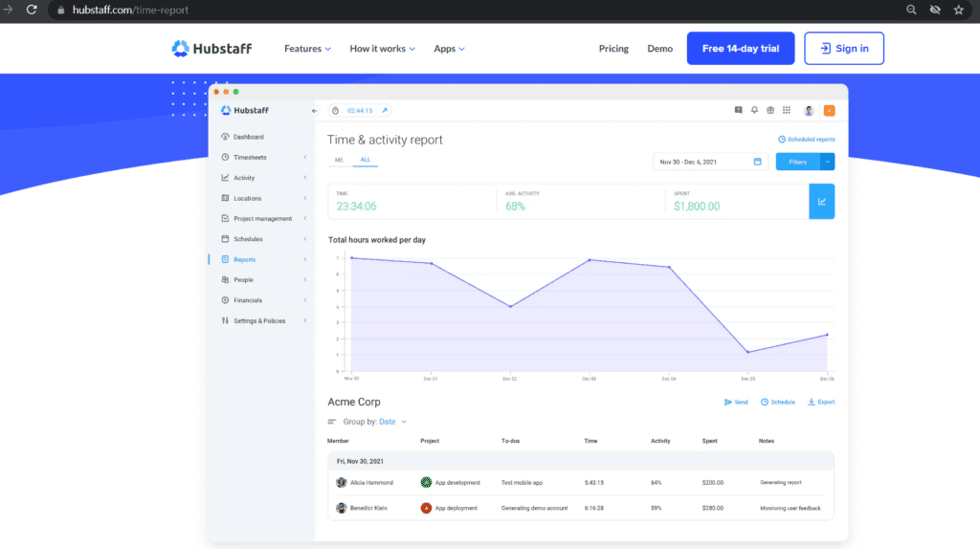The image size is (980, 549).
Task: Switch to the ME tab
Action: coord(339,160)
